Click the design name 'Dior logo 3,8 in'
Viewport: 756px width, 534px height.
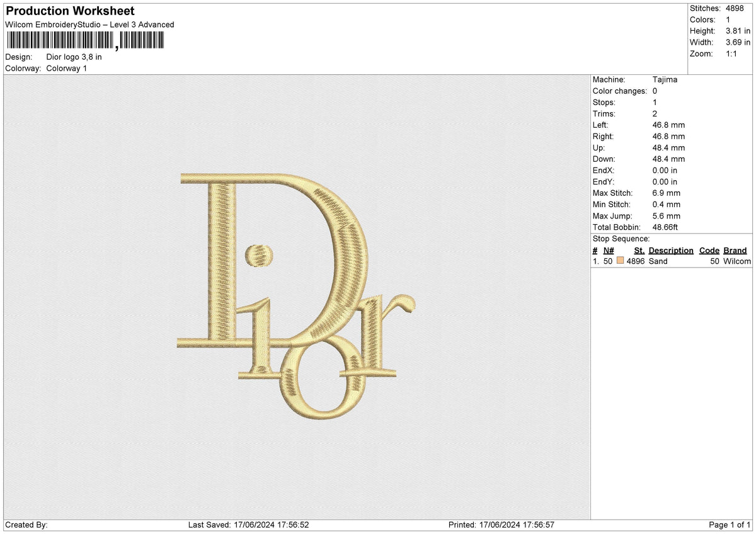tap(74, 57)
